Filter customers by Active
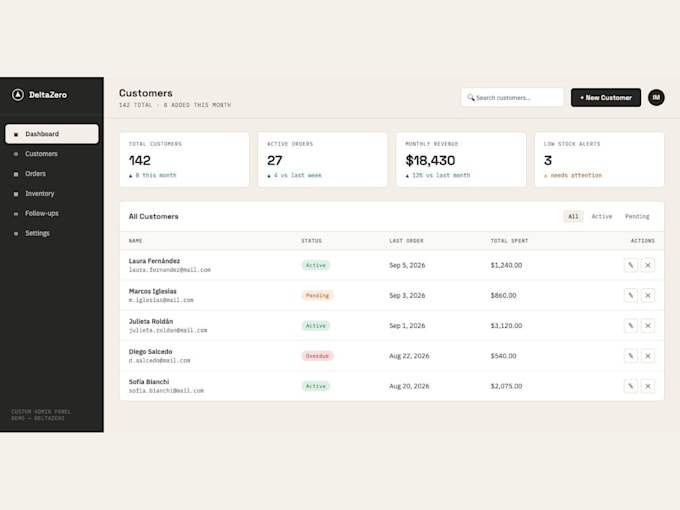 (602, 216)
